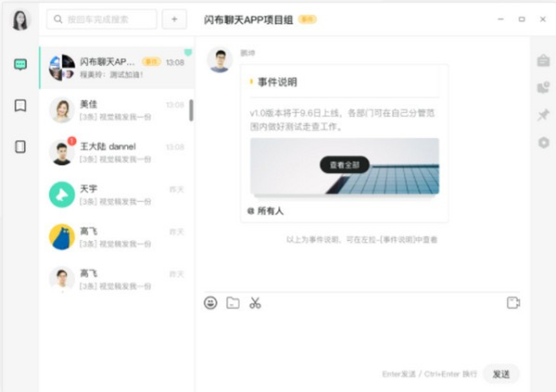Click the 发送 send button
Screen dimensions: 556x392
tap(500, 374)
